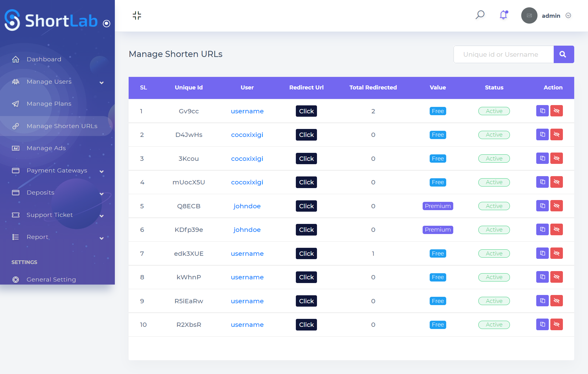
Task: Hide edk3XUE URL via red eye-slash button
Action: [x=556, y=253]
